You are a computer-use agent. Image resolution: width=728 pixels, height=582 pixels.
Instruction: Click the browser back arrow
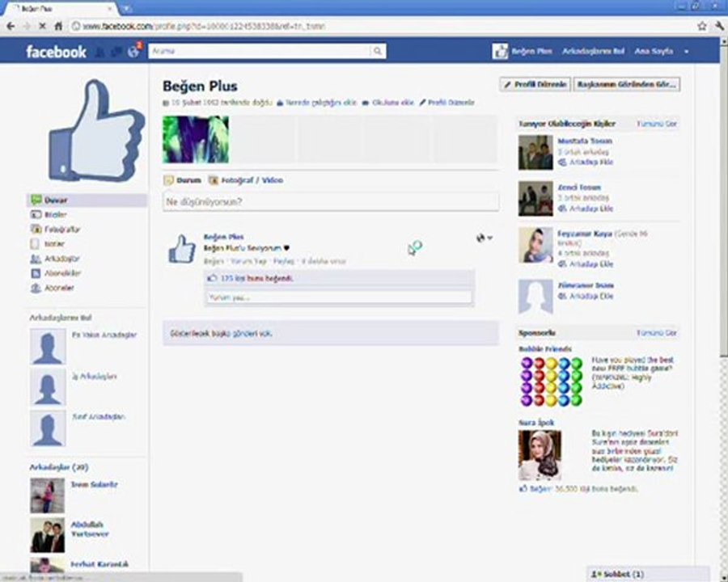coord(11,26)
